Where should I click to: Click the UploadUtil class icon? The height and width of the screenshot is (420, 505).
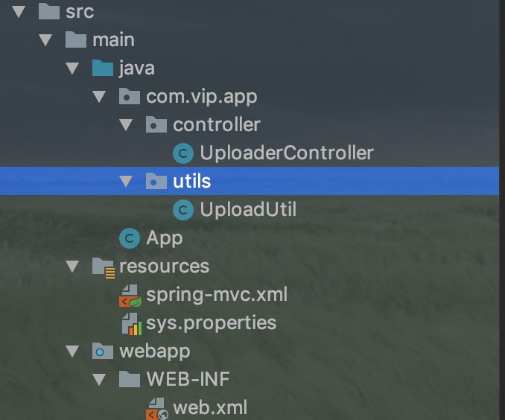coord(183,210)
